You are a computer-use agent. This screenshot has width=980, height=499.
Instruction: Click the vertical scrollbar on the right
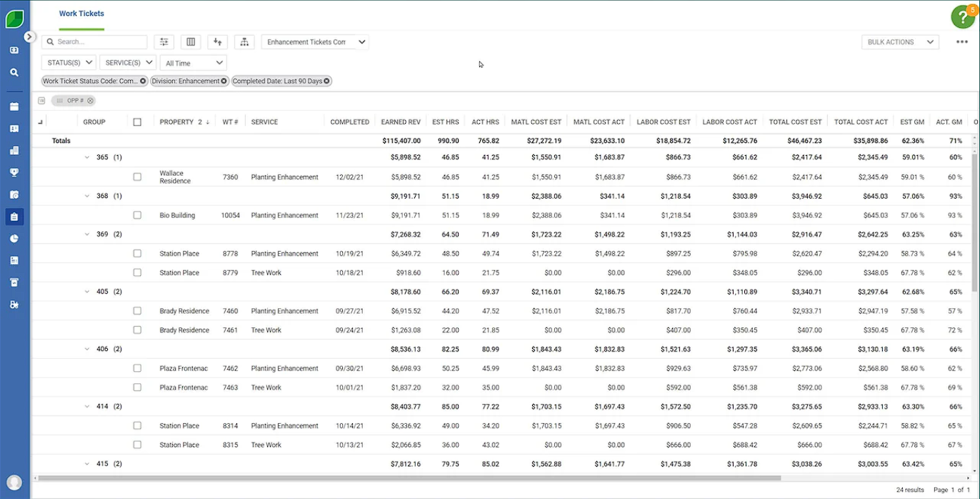(975, 222)
